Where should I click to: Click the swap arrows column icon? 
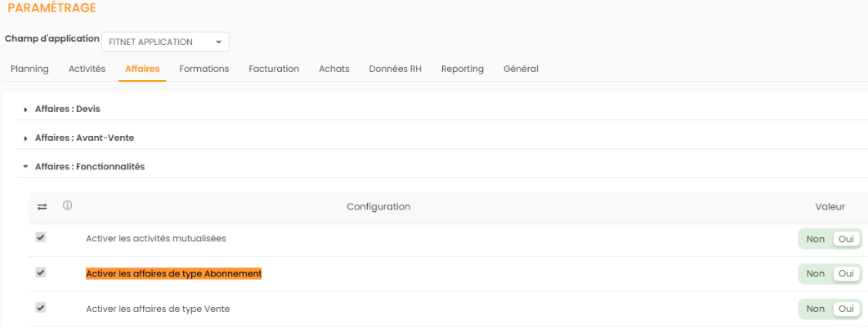42,207
